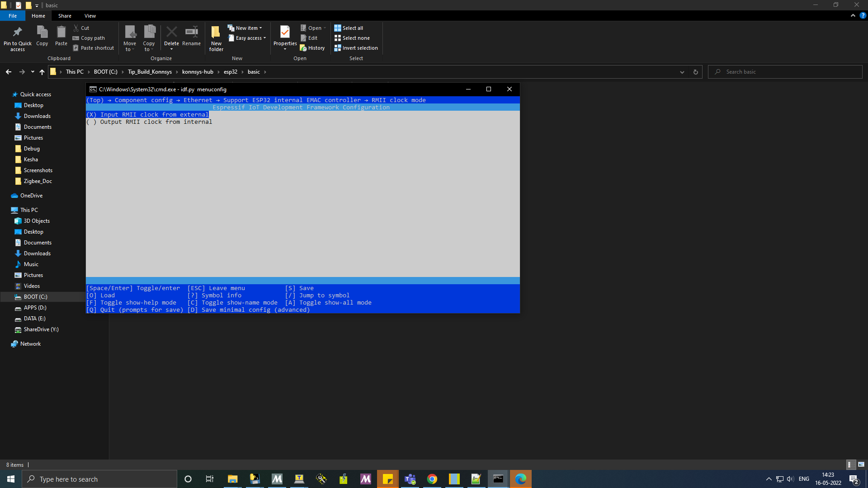Open Microsoft Edge from taskbar
This screenshot has height=488, width=868.
coord(520,479)
